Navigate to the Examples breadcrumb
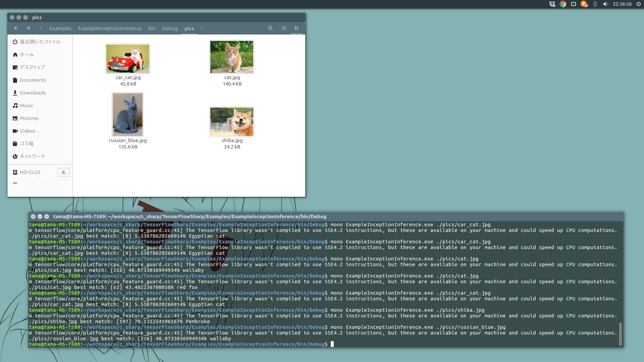This screenshot has width=644, height=362. click(x=60, y=28)
